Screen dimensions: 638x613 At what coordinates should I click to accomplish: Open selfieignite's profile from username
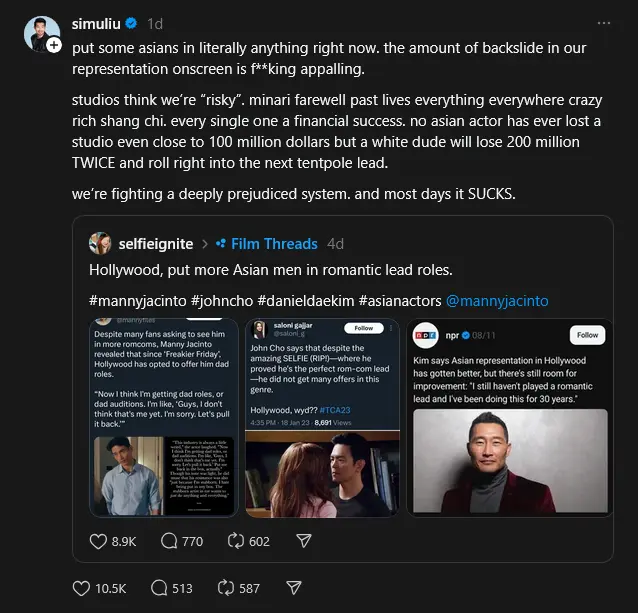pos(155,243)
